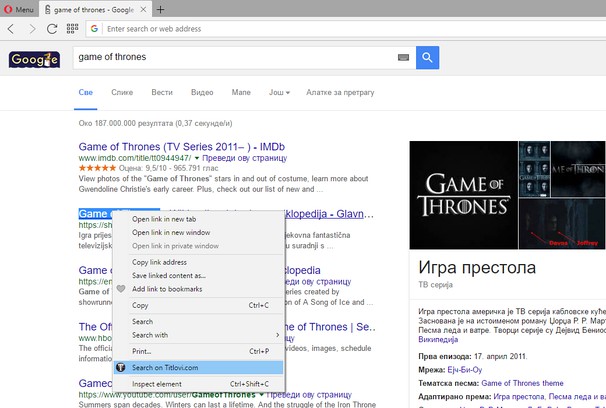Close the game of thrones tab

coord(143,10)
